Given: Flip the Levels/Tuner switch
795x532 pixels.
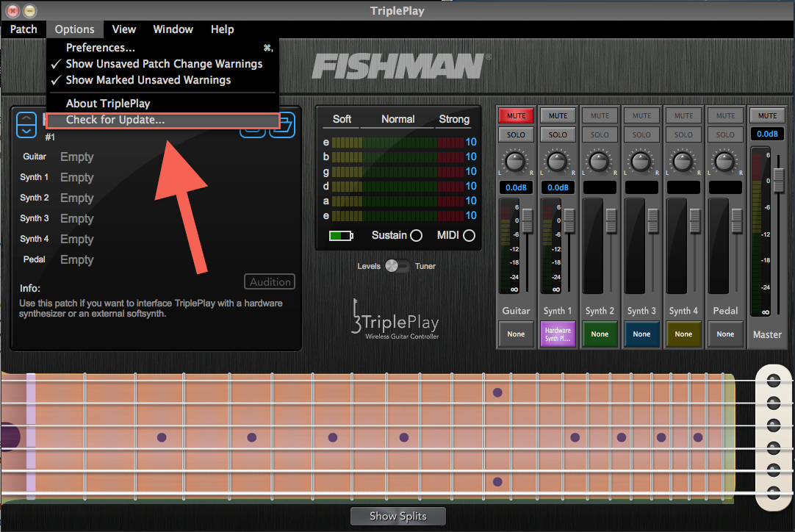Looking at the screenshot, I should [397, 266].
